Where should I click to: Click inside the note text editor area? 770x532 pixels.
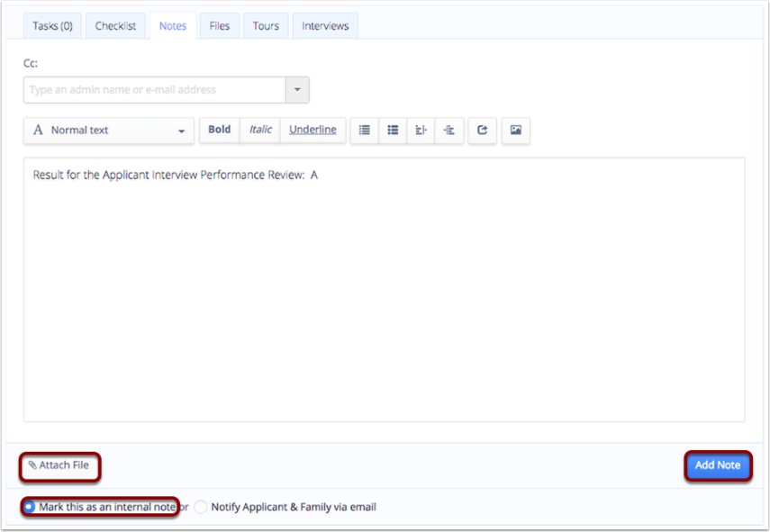(x=384, y=290)
